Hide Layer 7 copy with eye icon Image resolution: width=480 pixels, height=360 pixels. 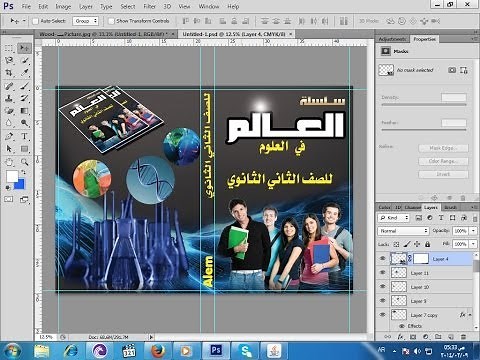[x=382, y=314]
